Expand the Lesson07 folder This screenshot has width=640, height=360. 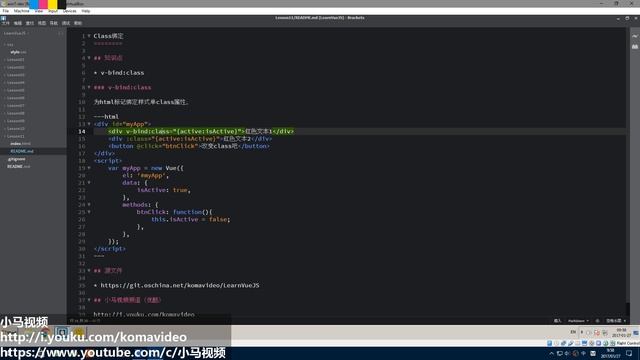click(x=15, y=106)
